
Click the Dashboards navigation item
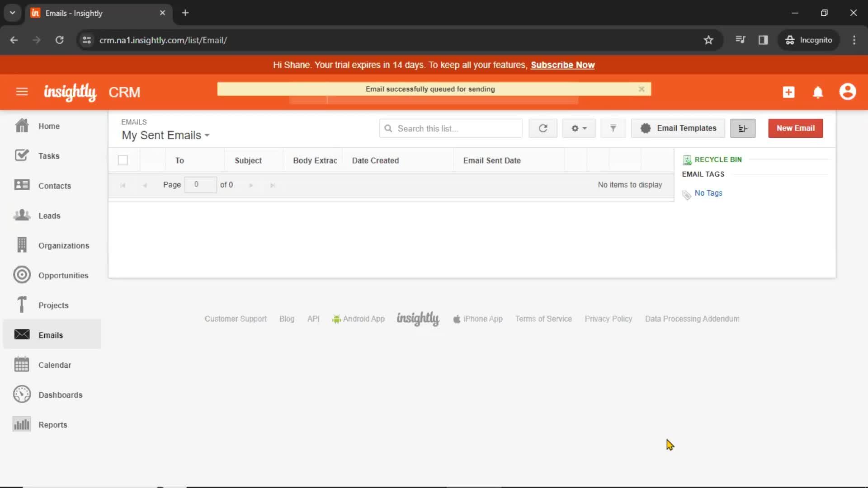point(60,394)
